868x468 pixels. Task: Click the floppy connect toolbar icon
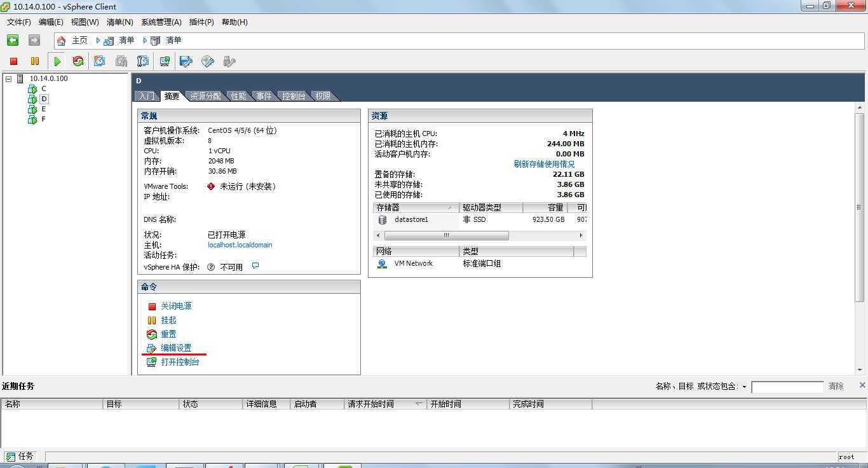coord(186,61)
